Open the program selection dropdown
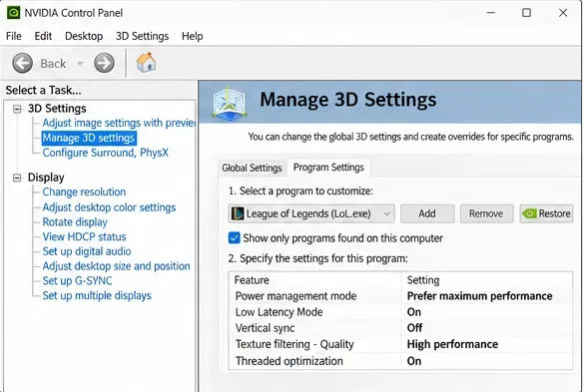 (311, 213)
